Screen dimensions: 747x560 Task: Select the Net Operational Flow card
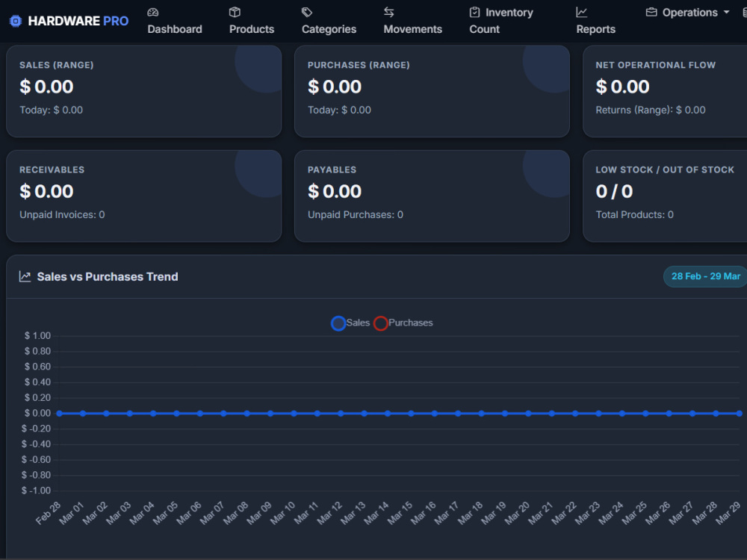click(665, 91)
